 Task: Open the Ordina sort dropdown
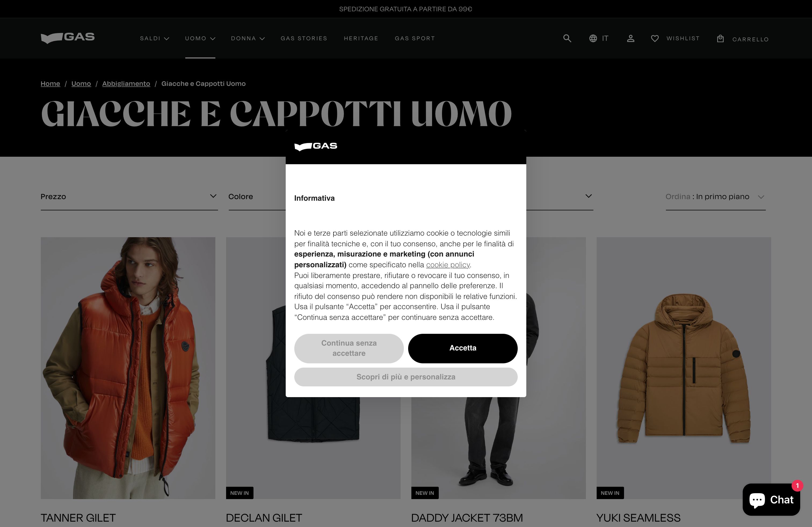[x=715, y=197]
